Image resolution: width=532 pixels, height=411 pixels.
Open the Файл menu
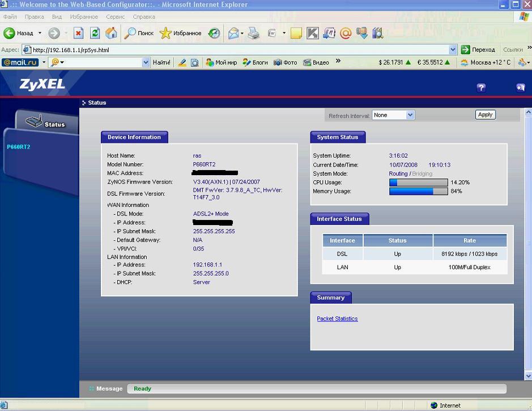pyautogui.click(x=10, y=16)
